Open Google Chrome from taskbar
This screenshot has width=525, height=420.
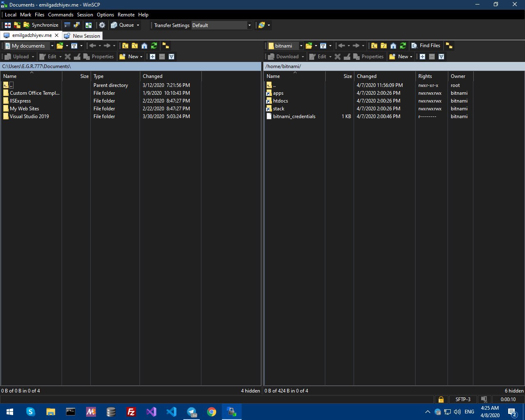(x=212, y=412)
